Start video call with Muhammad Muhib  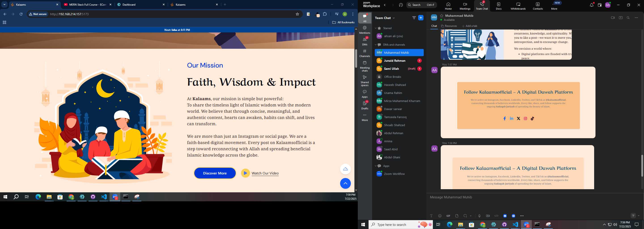click(x=612, y=18)
